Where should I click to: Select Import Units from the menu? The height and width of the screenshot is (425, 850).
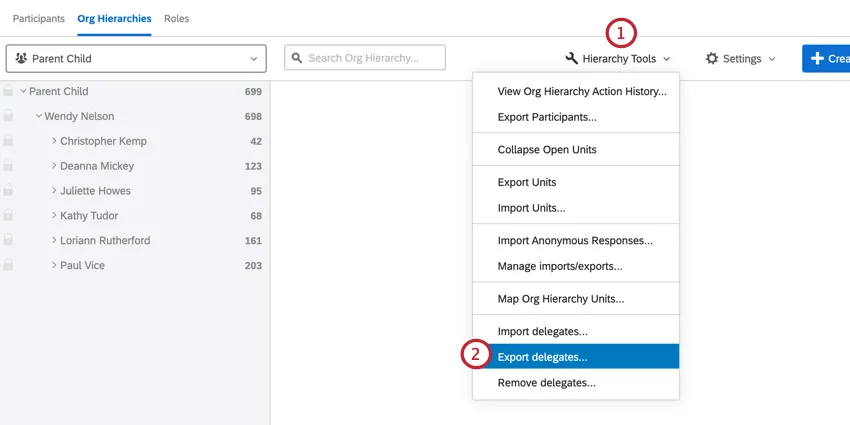pyautogui.click(x=531, y=208)
